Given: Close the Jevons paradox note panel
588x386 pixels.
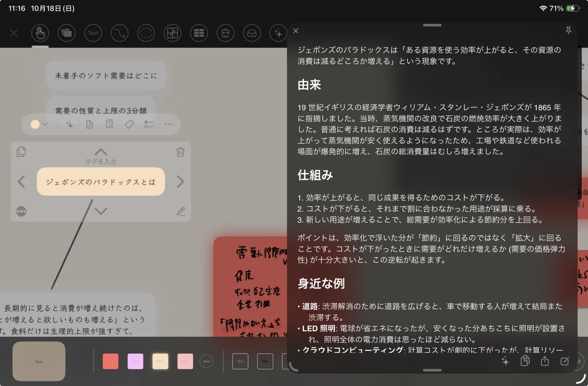Looking at the screenshot, I should (x=296, y=31).
